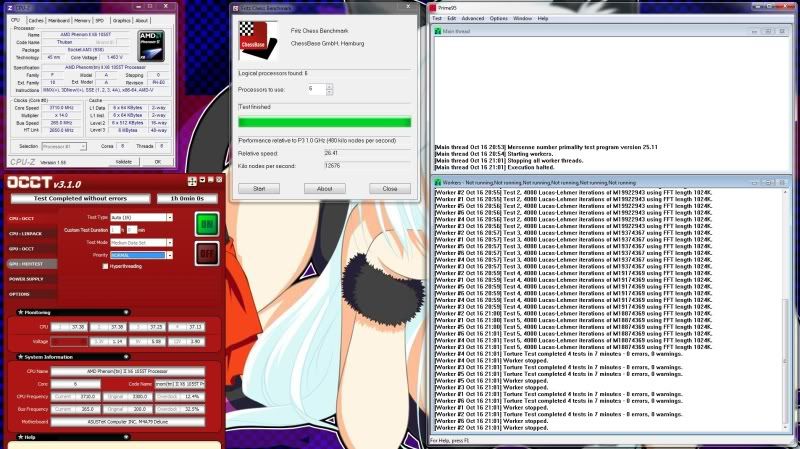Click the Validate button in CPU-Z
Screen dimensions: 800x449
pyautogui.click(x=123, y=162)
